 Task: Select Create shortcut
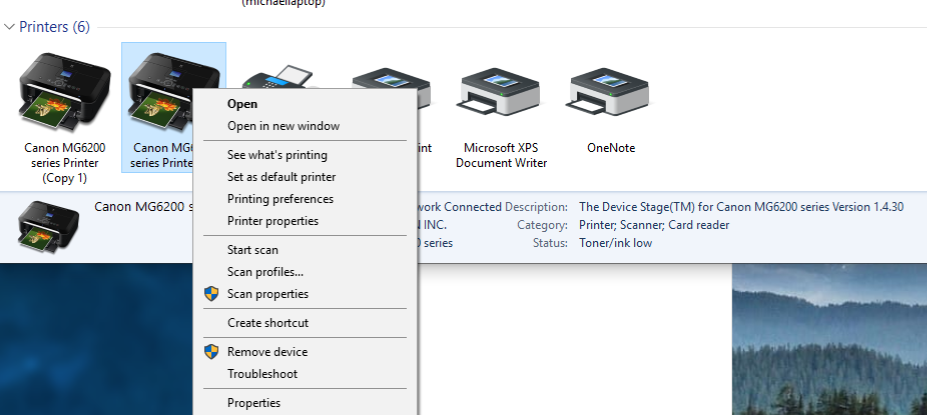[x=305, y=323]
